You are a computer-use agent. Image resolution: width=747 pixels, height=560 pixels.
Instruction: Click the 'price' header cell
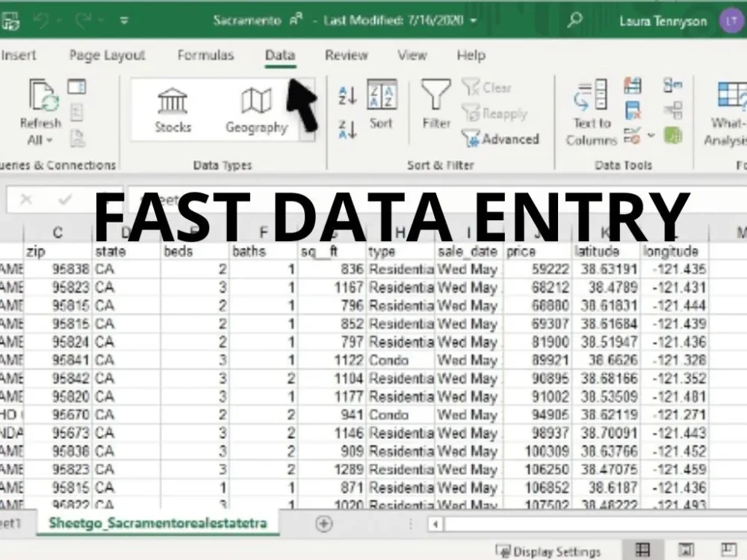point(537,251)
